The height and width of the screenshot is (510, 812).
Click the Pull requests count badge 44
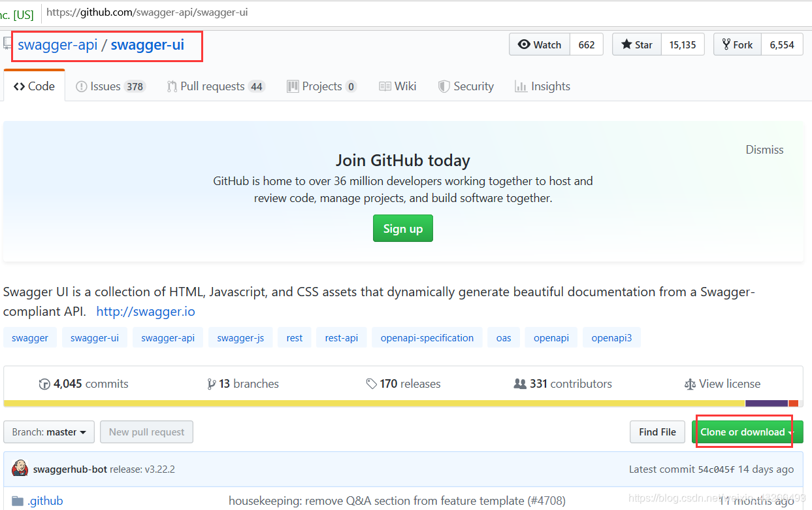click(257, 87)
